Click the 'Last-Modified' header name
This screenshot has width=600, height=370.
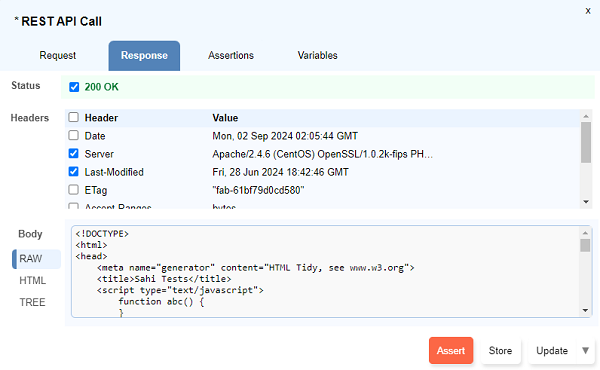coord(114,172)
